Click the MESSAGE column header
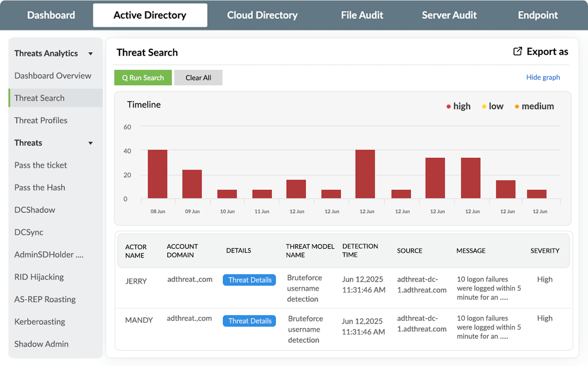Image resolution: width=588 pixels, height=366 pixels. point(471,250)
